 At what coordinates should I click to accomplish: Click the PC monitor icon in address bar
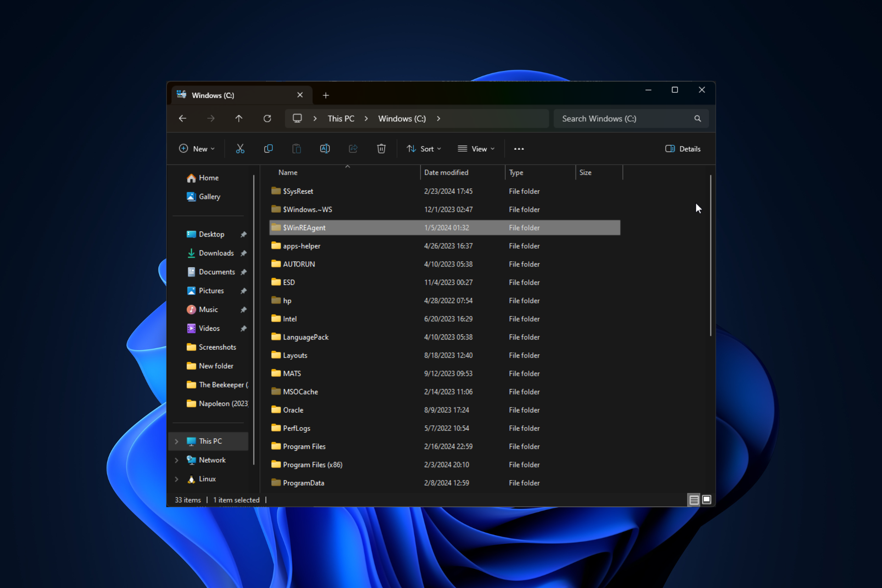point(297,119)
